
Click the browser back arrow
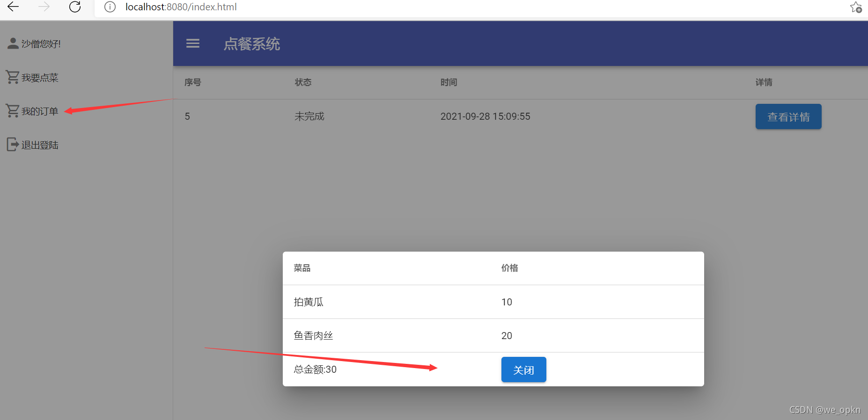click(x=13, y=7)
